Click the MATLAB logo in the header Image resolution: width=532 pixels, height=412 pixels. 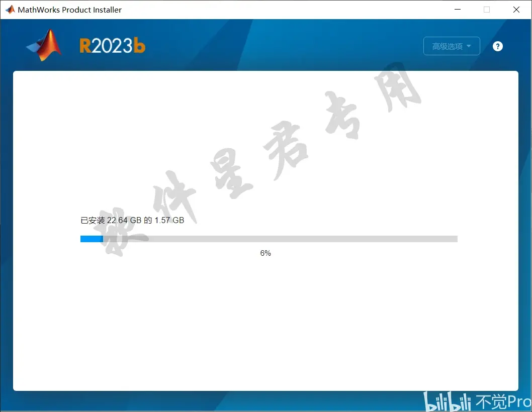pyautogui.click(x=44, y=45)
